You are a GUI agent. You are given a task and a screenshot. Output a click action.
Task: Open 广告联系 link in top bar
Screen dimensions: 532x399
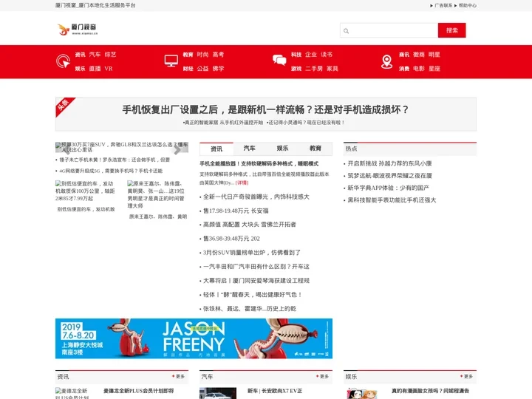pos(443,5)
